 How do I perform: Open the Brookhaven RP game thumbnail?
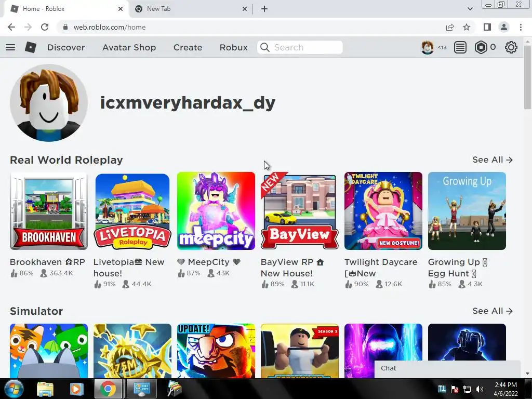(x=49, y=211)
